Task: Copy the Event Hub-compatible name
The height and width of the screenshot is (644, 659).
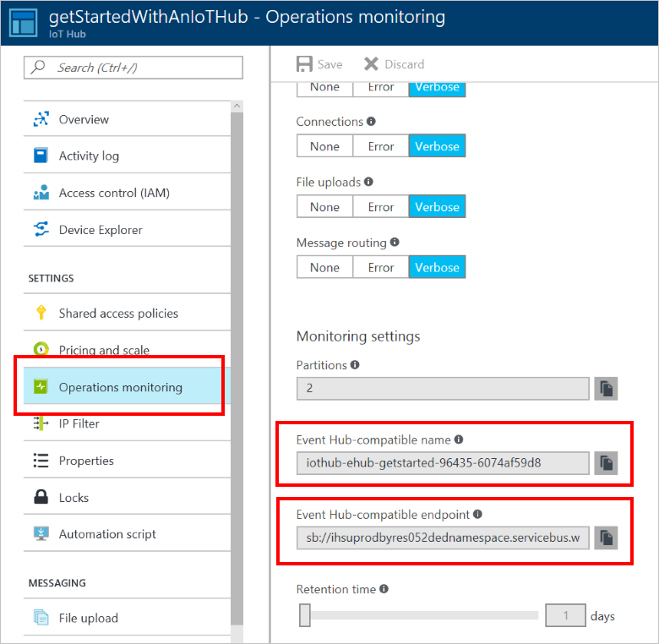Action: point(606,463)
